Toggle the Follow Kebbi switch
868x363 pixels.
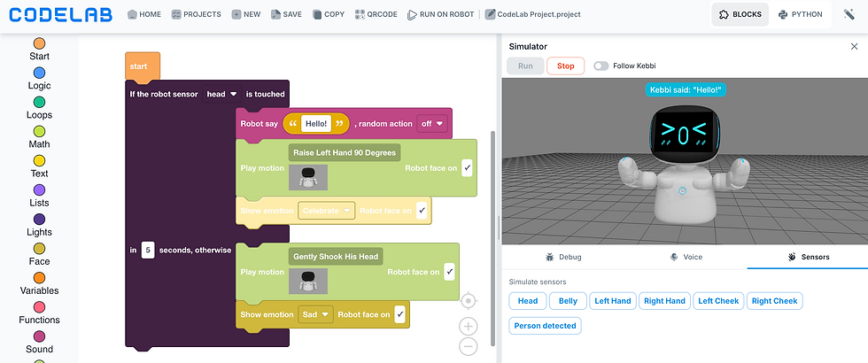(x=601, y=66)
